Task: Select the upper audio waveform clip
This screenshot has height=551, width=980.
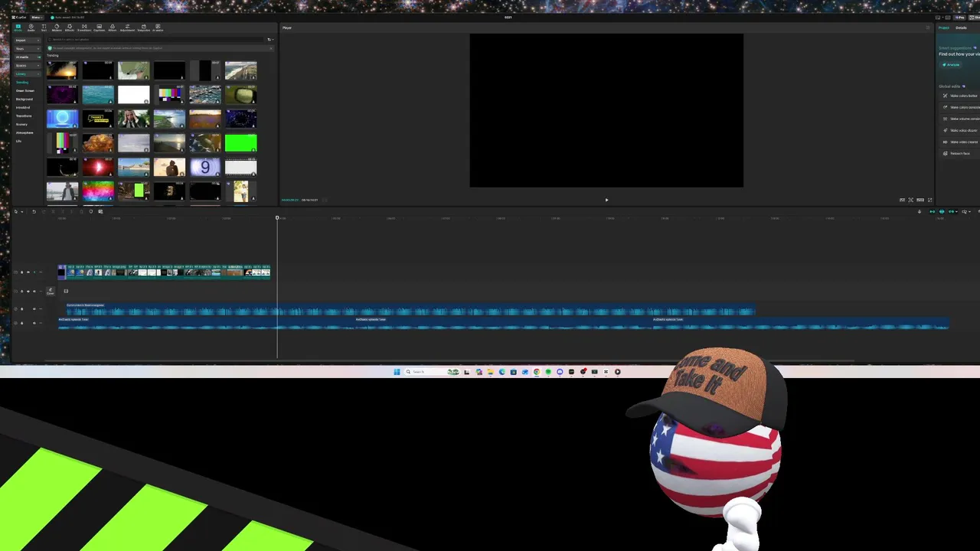Action: point(410,309)
